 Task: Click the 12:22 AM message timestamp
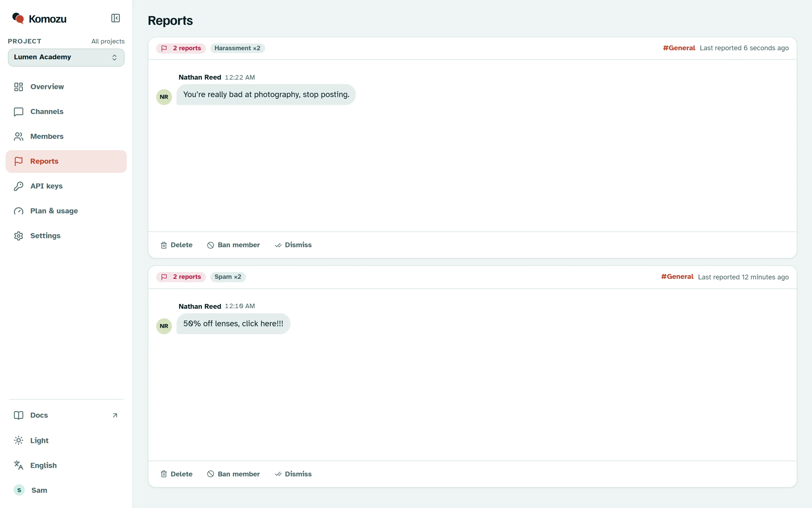(x=240, y=78)
